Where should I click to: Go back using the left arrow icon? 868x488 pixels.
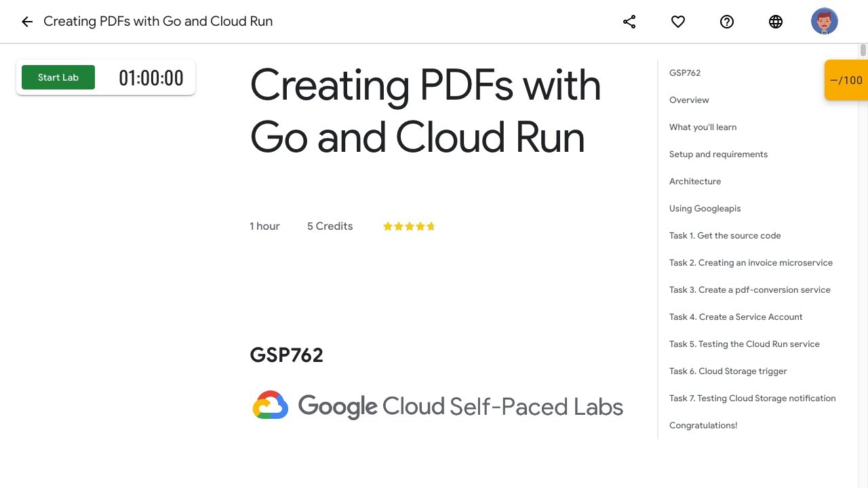[x=27, y=22]
